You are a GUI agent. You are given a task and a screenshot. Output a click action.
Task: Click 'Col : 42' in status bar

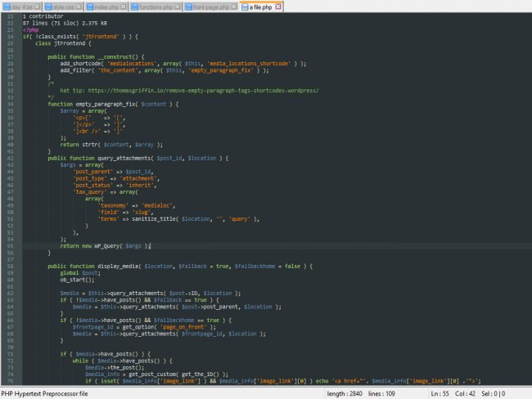coord(465,393)
